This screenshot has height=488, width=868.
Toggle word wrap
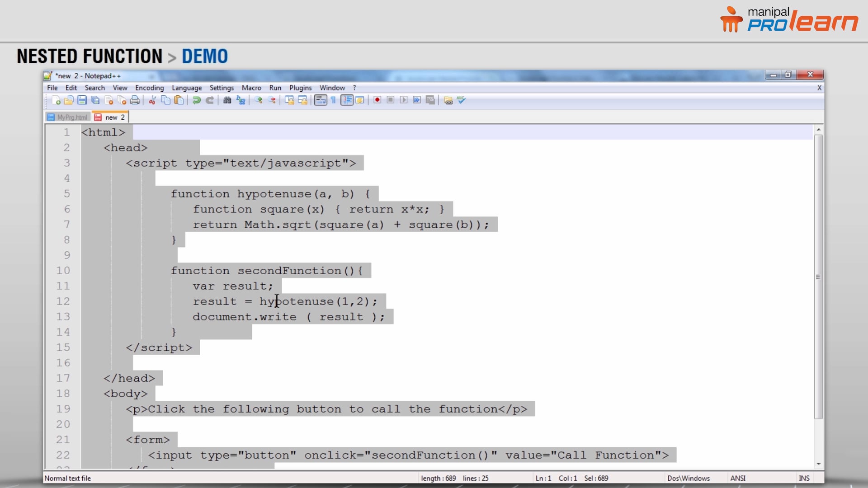tap(320, 100)
